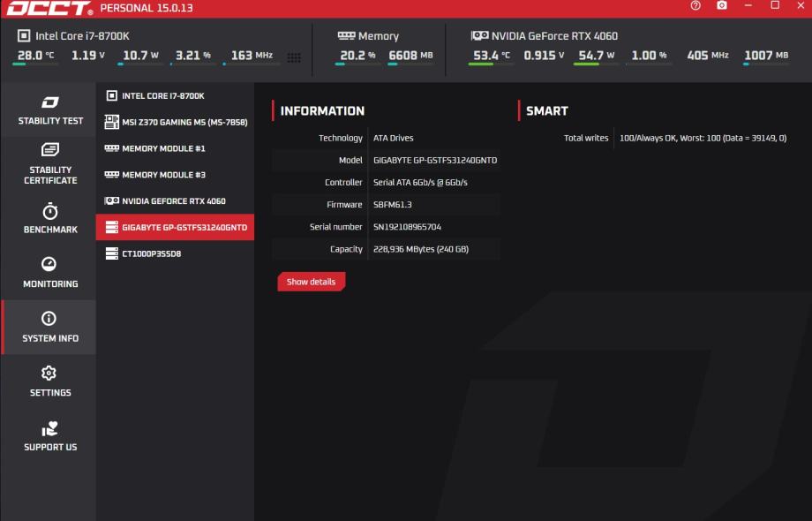Click the GPU voltage 0.915 V reading

[544, 56]
